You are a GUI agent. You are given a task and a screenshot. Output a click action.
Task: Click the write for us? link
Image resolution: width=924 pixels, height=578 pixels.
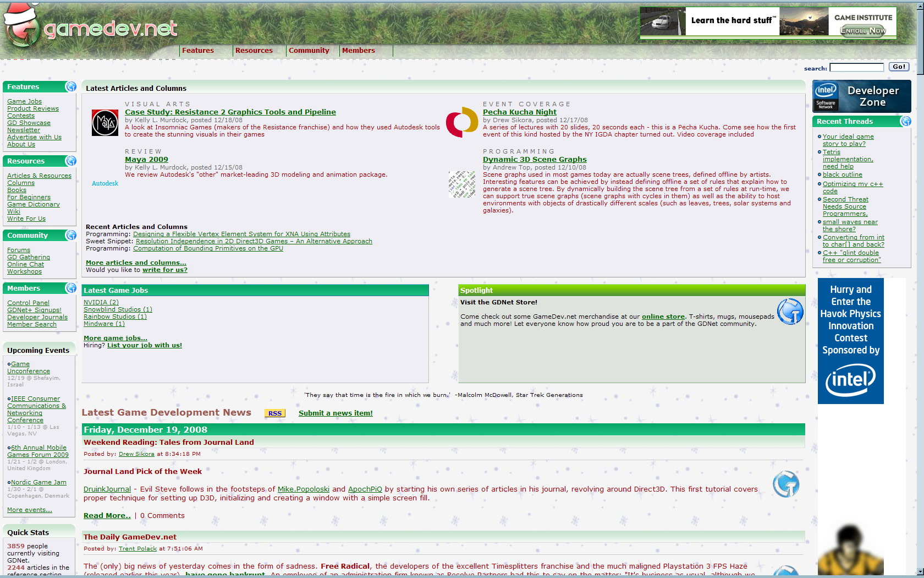click(x=165, y=270)
